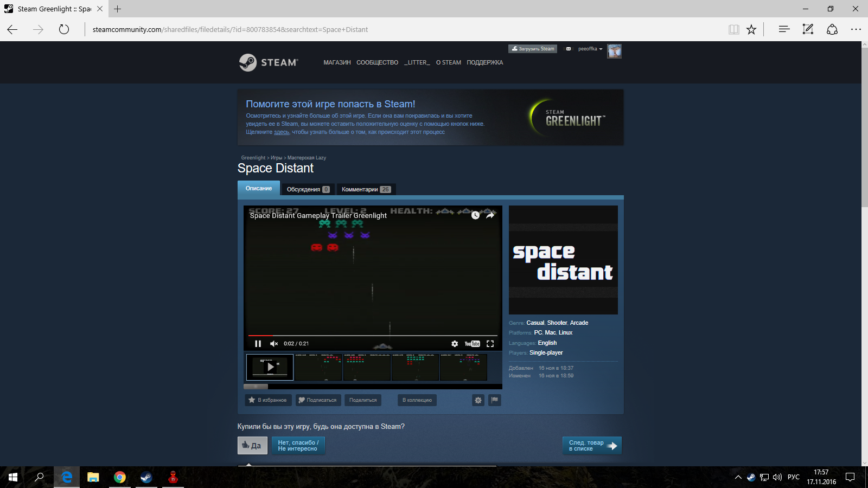
Task: Go to Greenlight breadcrumb link
Action: pyautogui.click(x=253, y=158)
